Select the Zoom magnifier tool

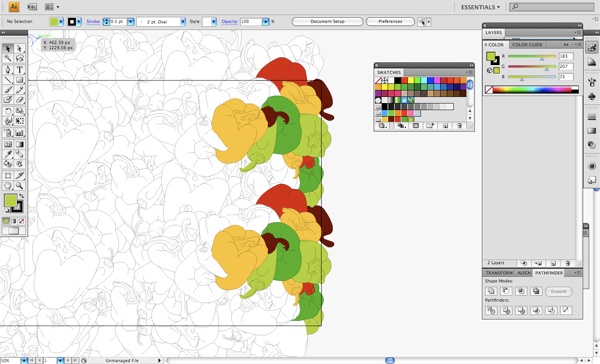(19, 186)
